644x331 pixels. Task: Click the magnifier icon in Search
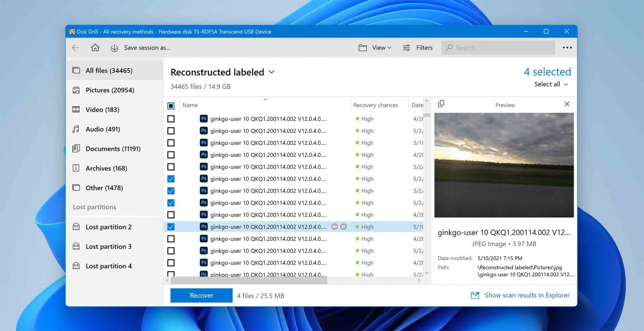tap(449, 48)
